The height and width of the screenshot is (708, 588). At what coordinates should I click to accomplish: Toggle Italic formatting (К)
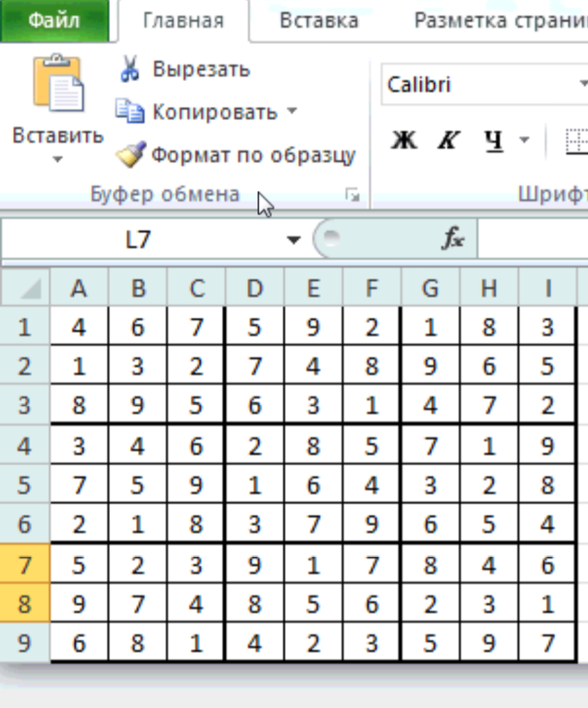click(448, 141)
